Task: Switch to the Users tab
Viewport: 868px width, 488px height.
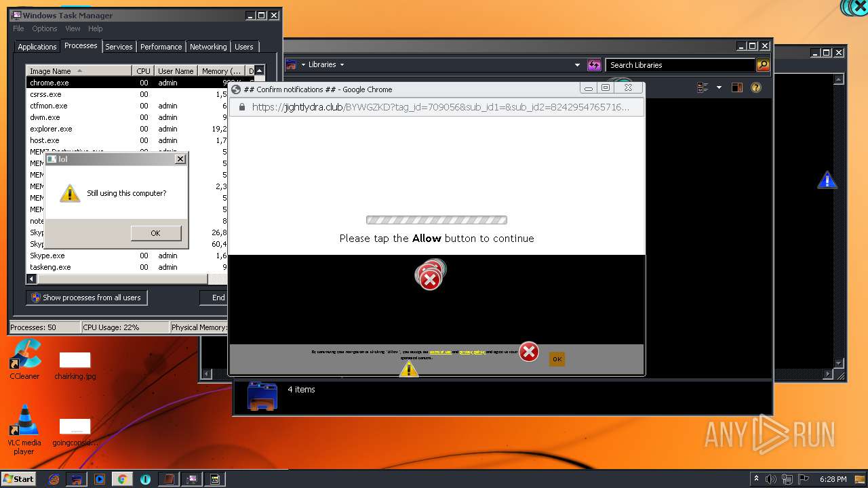Action: (x=244, y=47)
